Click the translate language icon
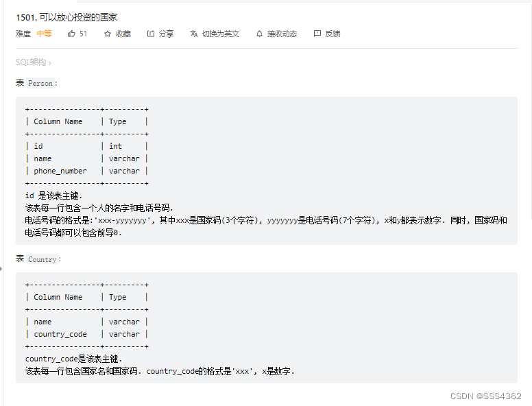Screen dimensions: 532x406 [194, 34]
